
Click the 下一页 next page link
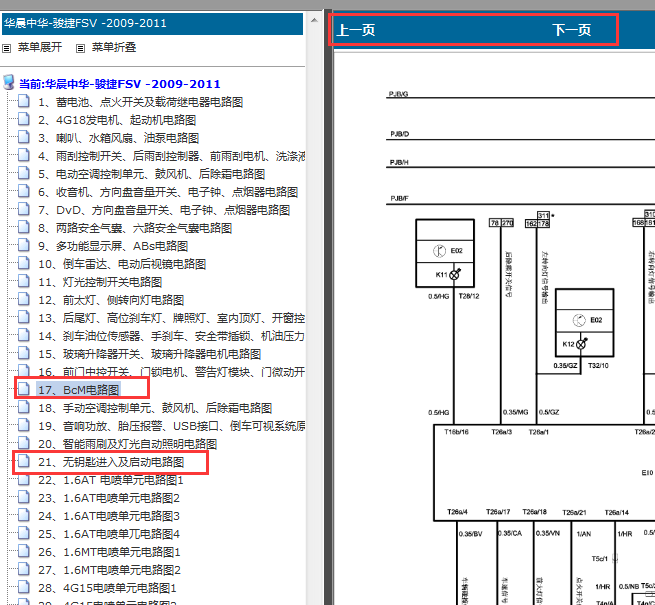(571, 30)
